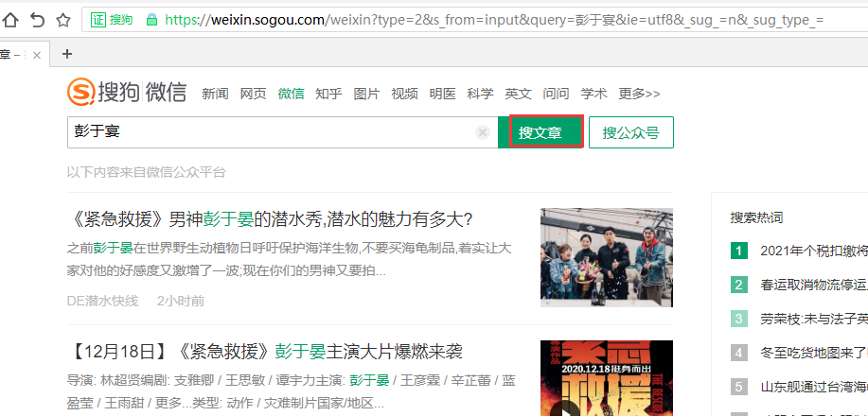
Task: Click the 搜公众号 button
Action: [631, 132]
